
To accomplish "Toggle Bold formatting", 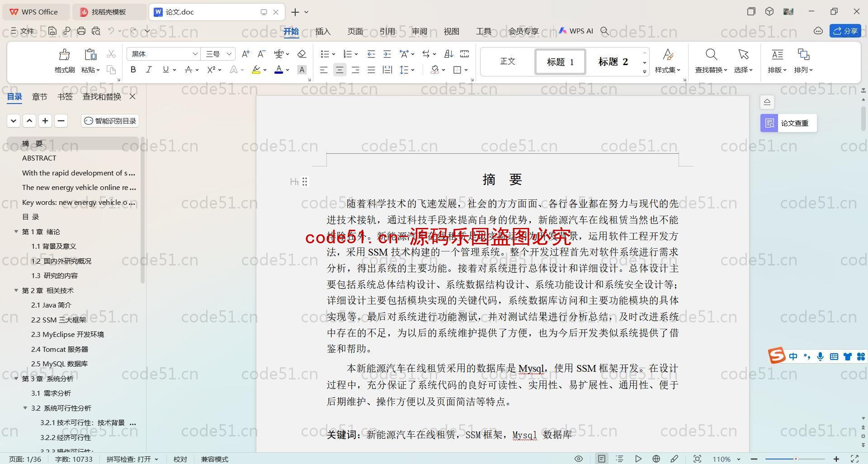I will click(x=133, y=70).
